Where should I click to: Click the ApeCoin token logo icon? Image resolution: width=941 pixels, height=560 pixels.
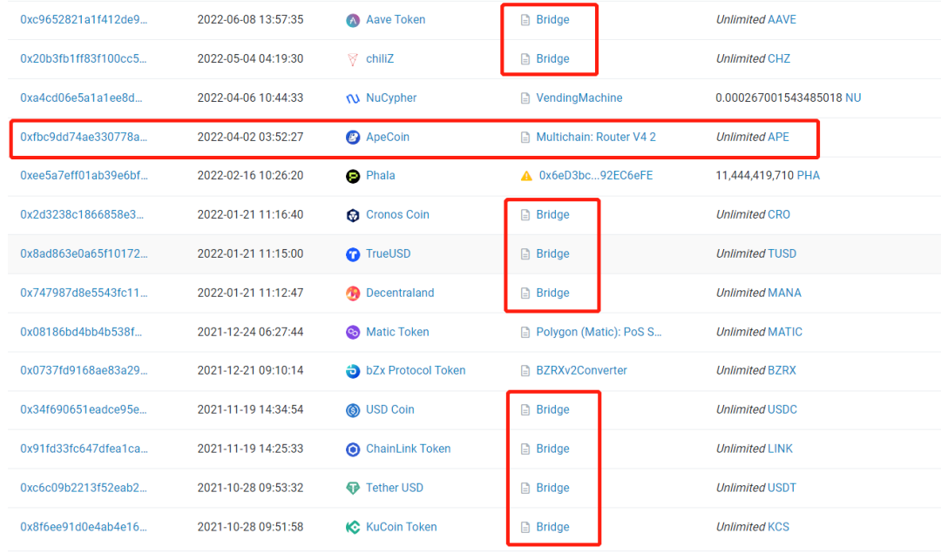click(x=353, y=138)
